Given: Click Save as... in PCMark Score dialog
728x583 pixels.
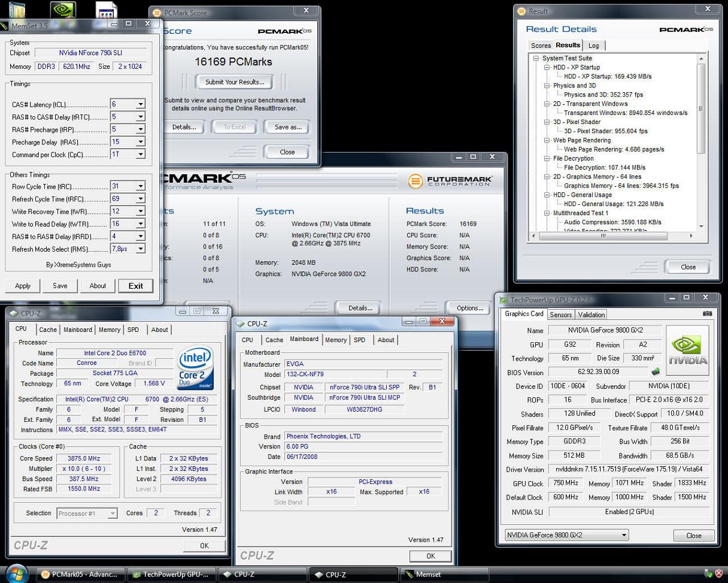Looking at the screenshot, I should (288, 127).
